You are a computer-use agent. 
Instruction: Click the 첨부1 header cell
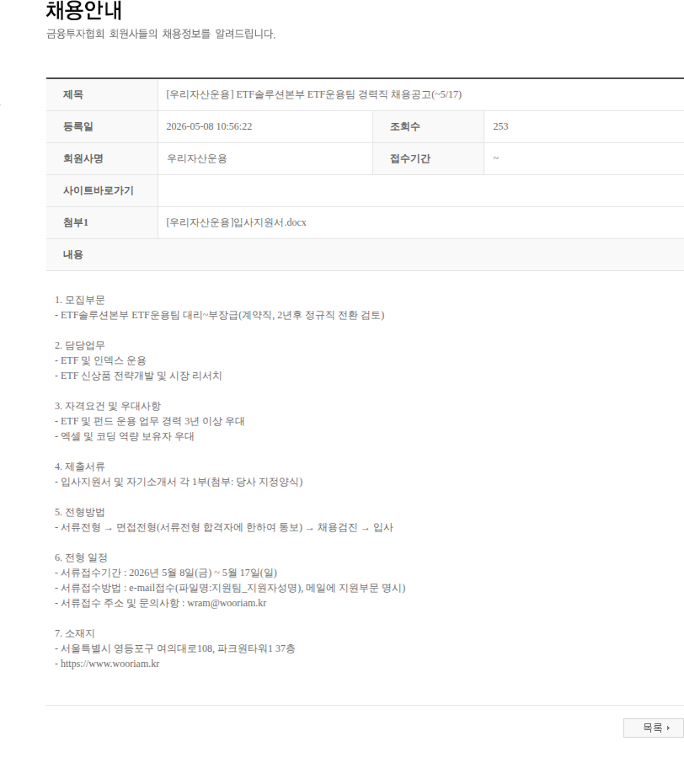pyautogui.click(x=102, y=222)
